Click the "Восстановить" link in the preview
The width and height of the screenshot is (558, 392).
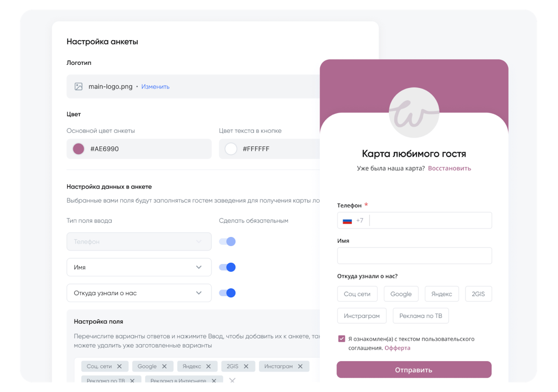pos(450,168)
